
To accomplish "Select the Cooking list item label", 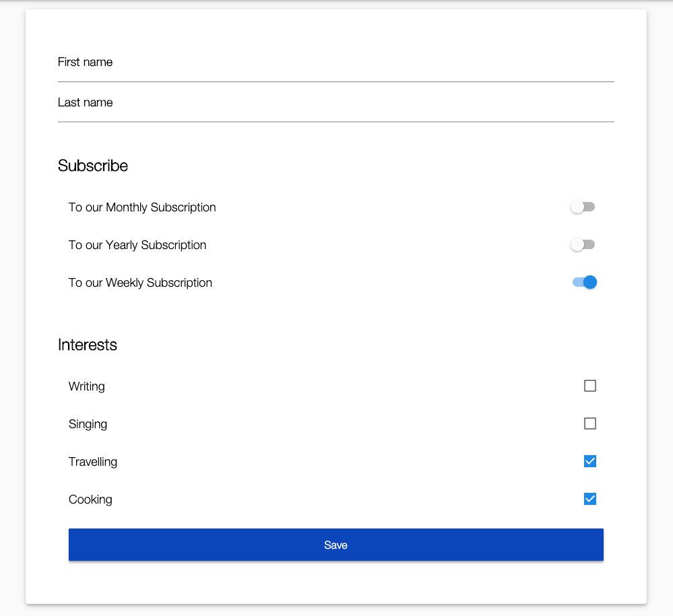I will point(90,500).
